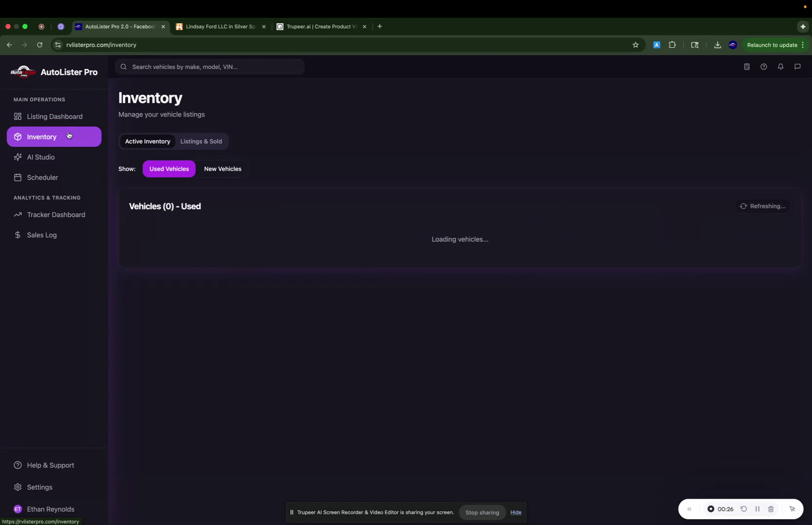This screenshot has width=812, height=525.
Task: Keep Used Vehicles filter selected
Action: (x=169, y=169)
